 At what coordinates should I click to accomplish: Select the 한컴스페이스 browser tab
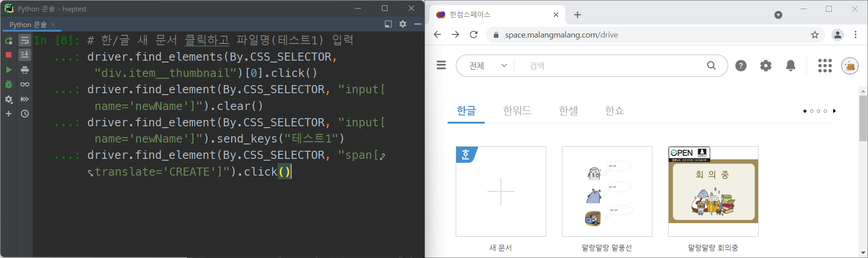(x=496, y=14)
